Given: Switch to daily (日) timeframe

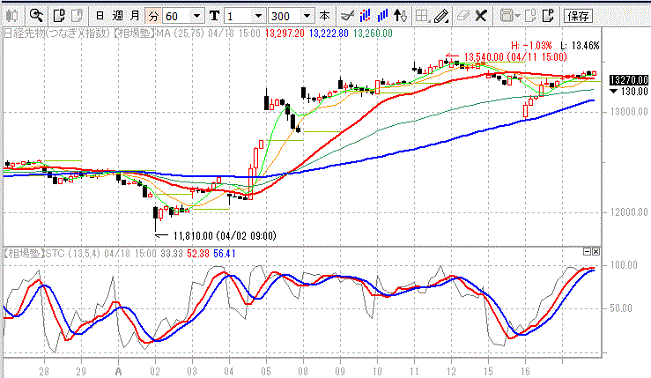Looking at the screenshot, I should pyautogui.click(x=100, y=16).
